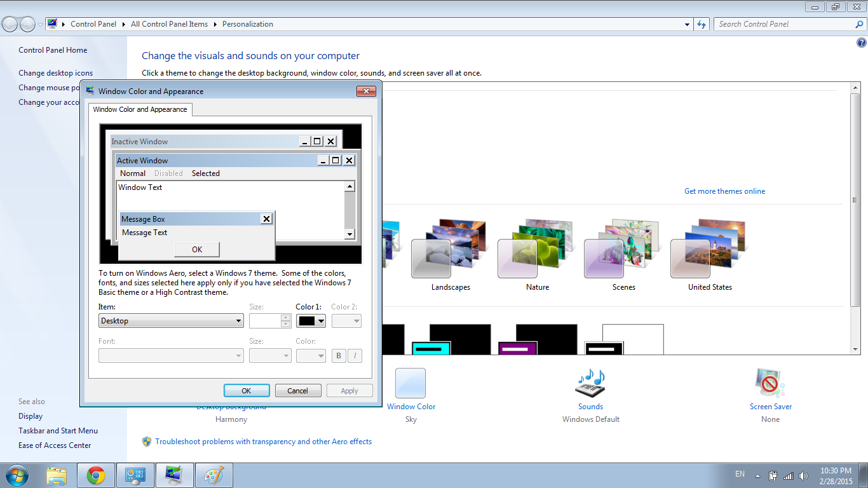This screenshot has height=488, width=868.
Task: Click the shield icon beside Troubleshoot link
Action: (x=147, y=442)
